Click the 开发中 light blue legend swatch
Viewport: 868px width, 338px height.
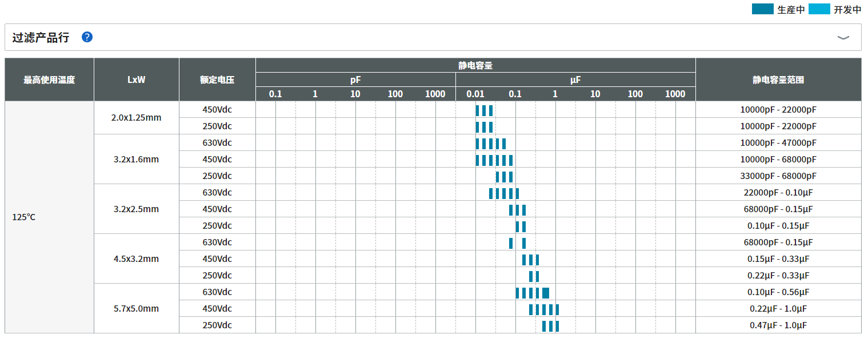click(x=819, y=9)
